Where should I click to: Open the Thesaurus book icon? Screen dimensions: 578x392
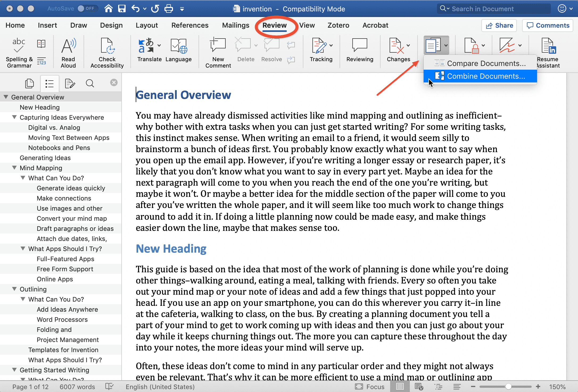pyautogui.click(x=41, y=44)
